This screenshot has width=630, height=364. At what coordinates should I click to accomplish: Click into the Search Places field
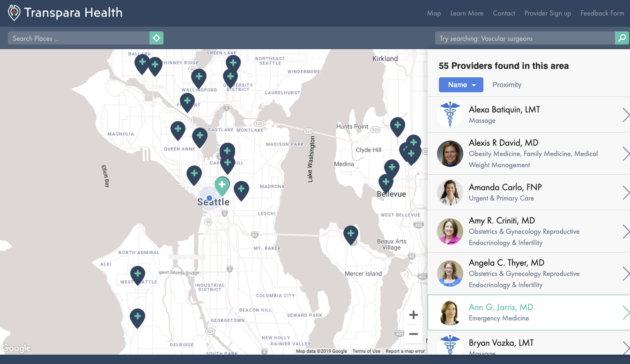[x=79, y=38]
